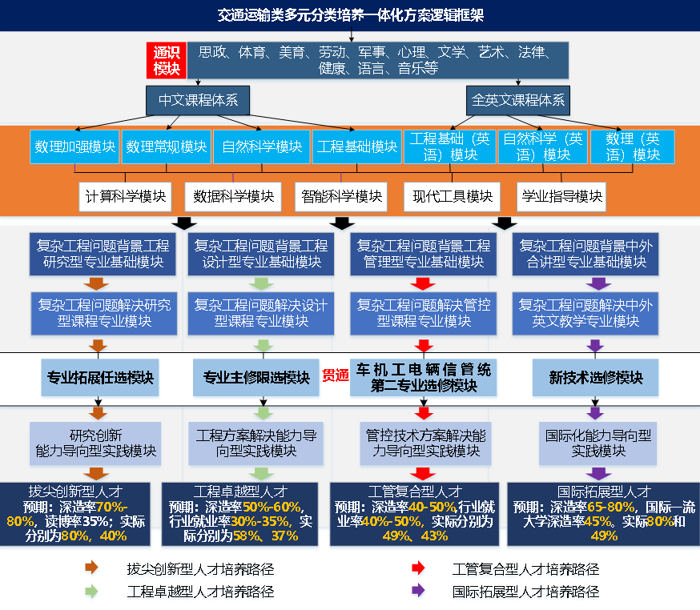The image size is (700, 610).
Task: Click the orange arrow under 专业拓展任选模块
Action: [98, 412]
